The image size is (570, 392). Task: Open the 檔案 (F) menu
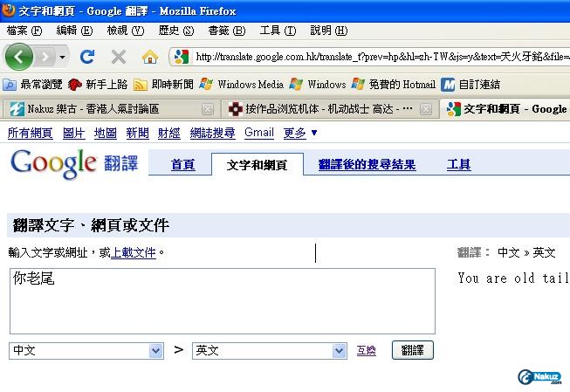(24, 31)
